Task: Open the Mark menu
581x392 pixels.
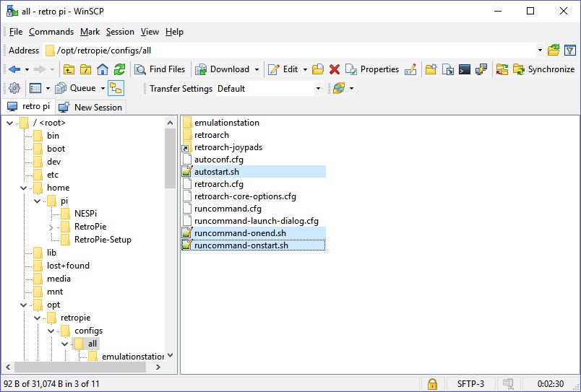Action: 90,32
